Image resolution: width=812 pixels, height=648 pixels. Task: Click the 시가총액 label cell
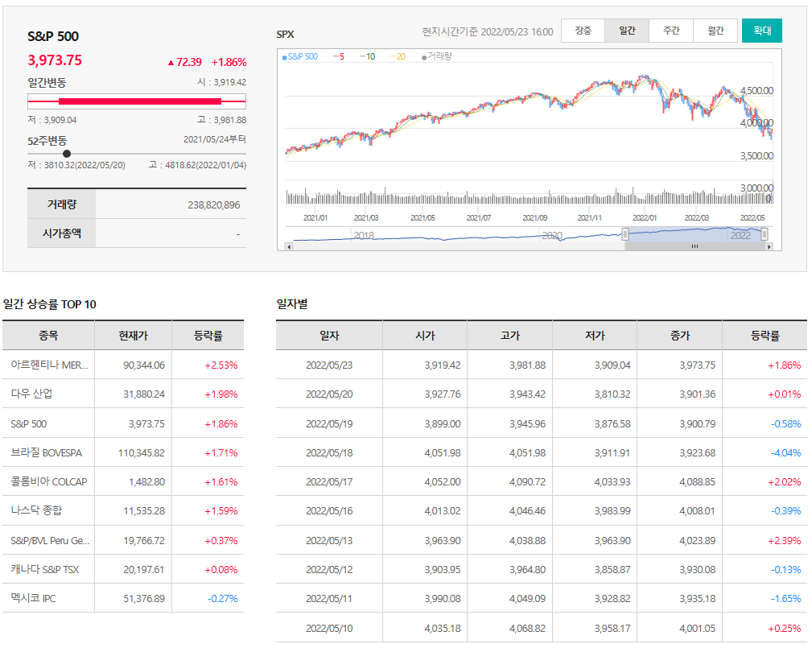click(x=62, y=233)
